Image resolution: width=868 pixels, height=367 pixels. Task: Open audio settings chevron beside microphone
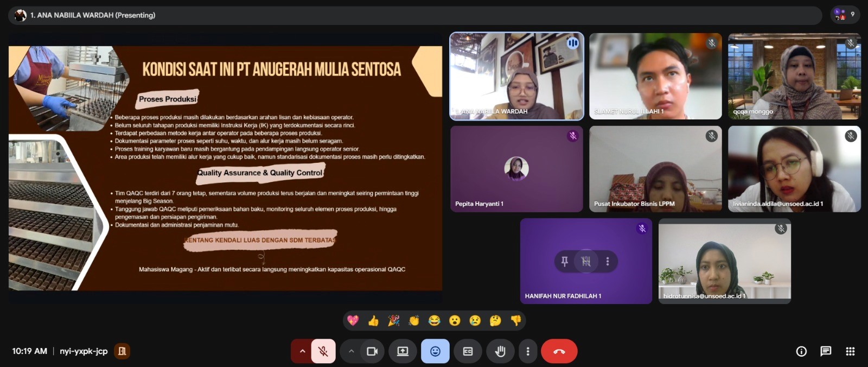coord(302,351)
